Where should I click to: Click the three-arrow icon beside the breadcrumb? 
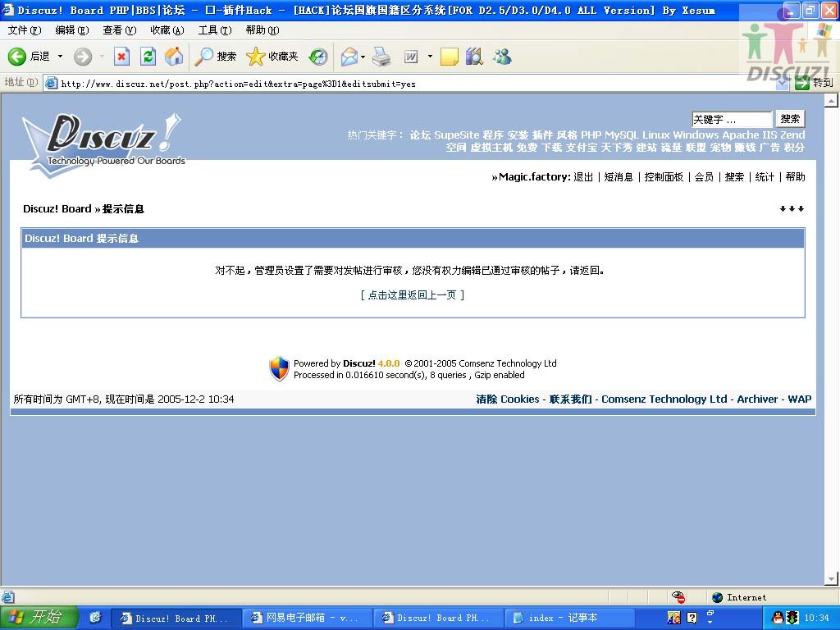tap(792, 209)
